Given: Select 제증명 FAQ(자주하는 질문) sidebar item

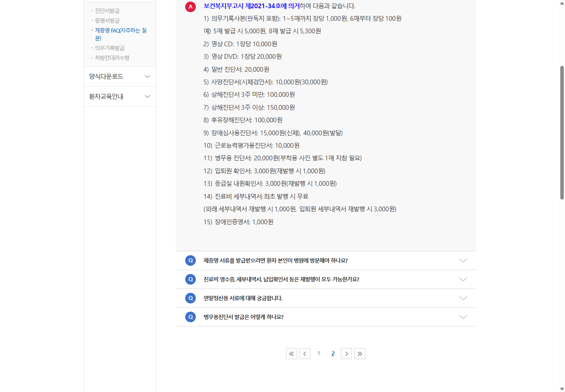Looking at the screenshot, I should 121,34.
